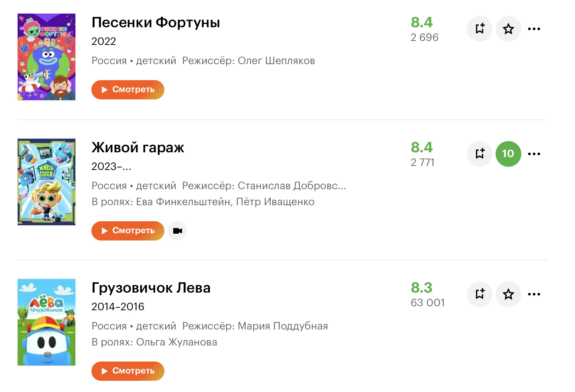575x392 pixels.
Task: Rate Песенки Фортуны with star icon
Action: pyautogui.click(x=508, y=29)
